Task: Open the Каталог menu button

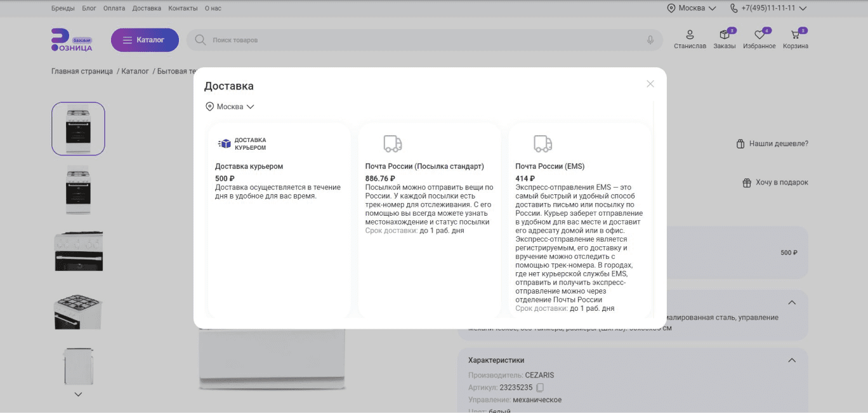Action: point(145,40)
